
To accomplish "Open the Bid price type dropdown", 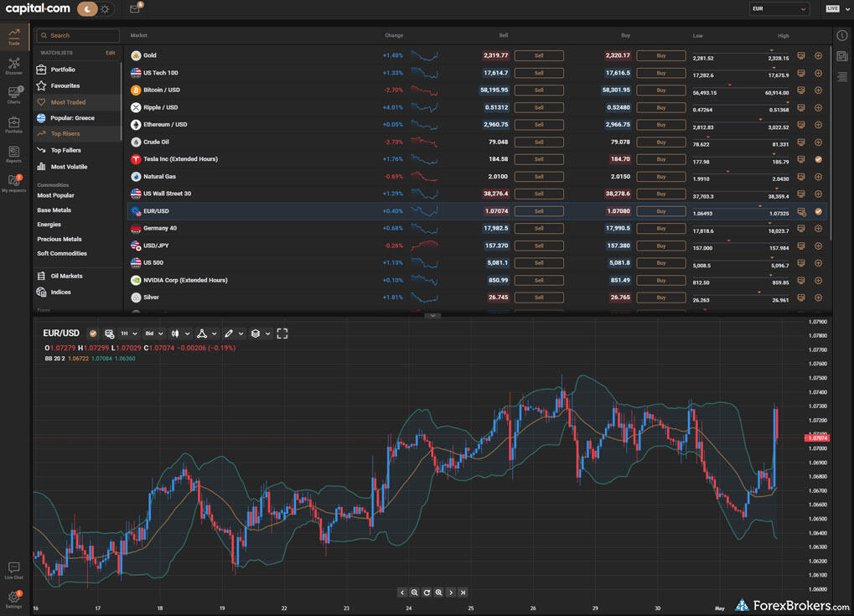I will [x=153, y=334].
